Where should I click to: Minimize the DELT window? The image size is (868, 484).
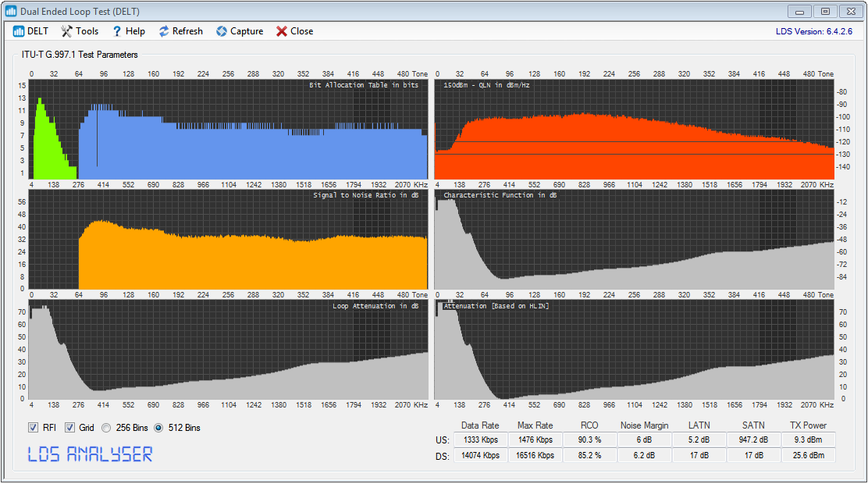pyautogui.click(x=799, y=11)
